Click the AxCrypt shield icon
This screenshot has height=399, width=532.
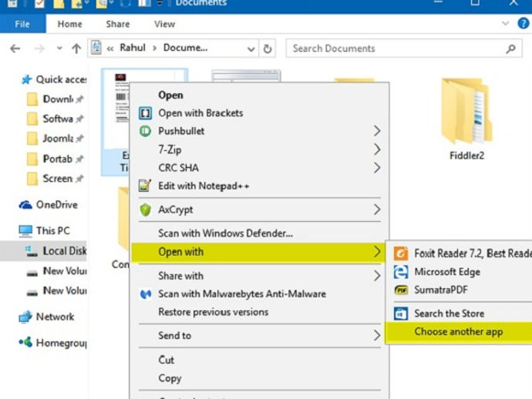(144, 210)
